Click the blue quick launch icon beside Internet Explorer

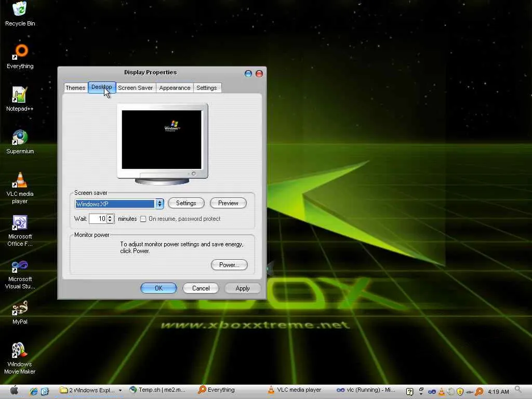click(x=45, y=391)
